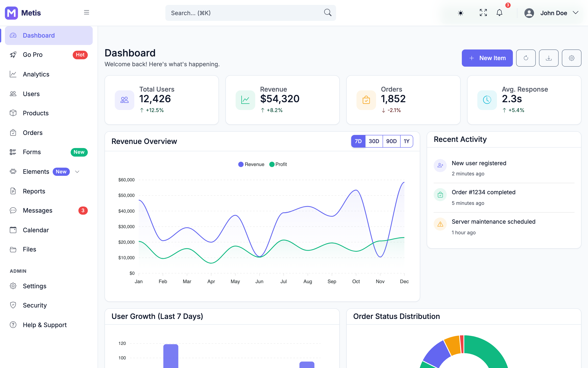Screen dimensions: 588x368
Task: Click the '-2.1%' orders change text
Action: pos(394,110)
